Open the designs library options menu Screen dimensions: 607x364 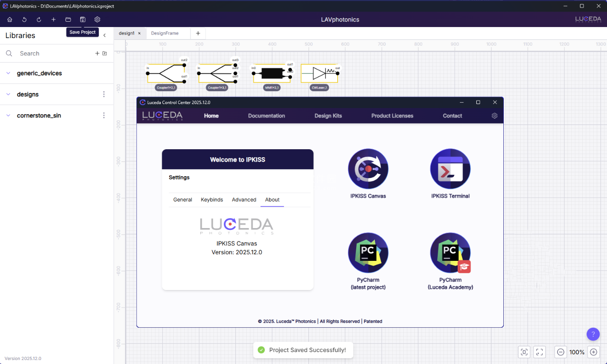coord(104,94)
